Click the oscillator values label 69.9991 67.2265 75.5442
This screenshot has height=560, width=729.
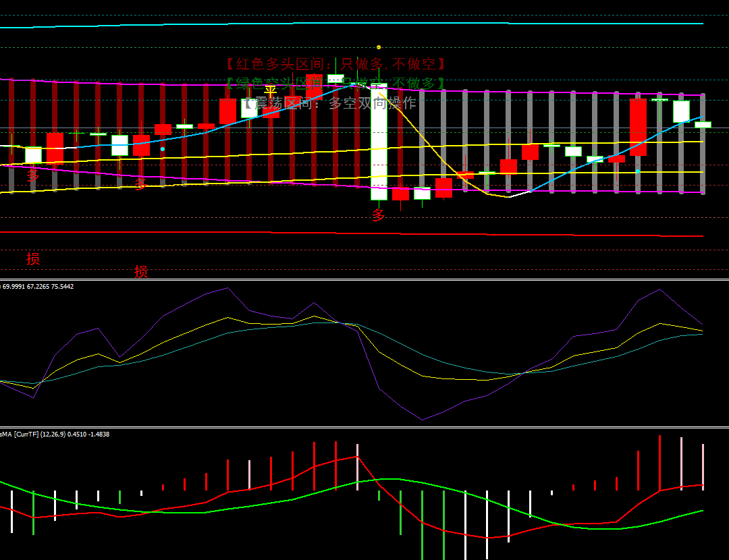coord(38,287)
